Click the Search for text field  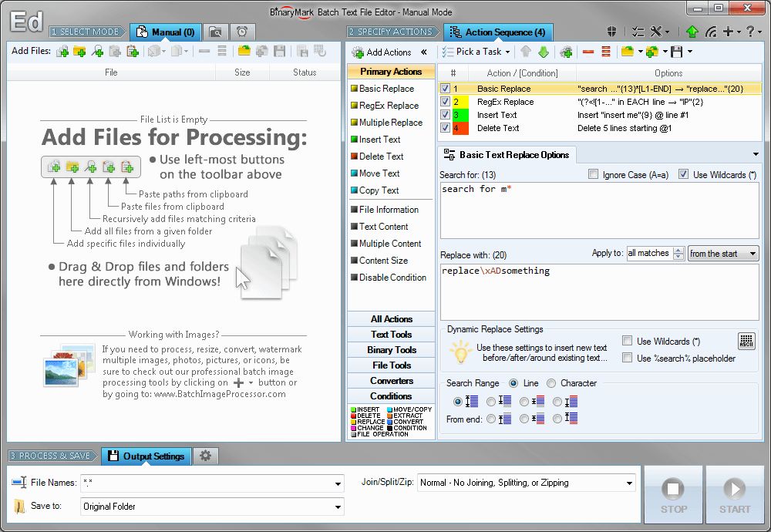599,210
